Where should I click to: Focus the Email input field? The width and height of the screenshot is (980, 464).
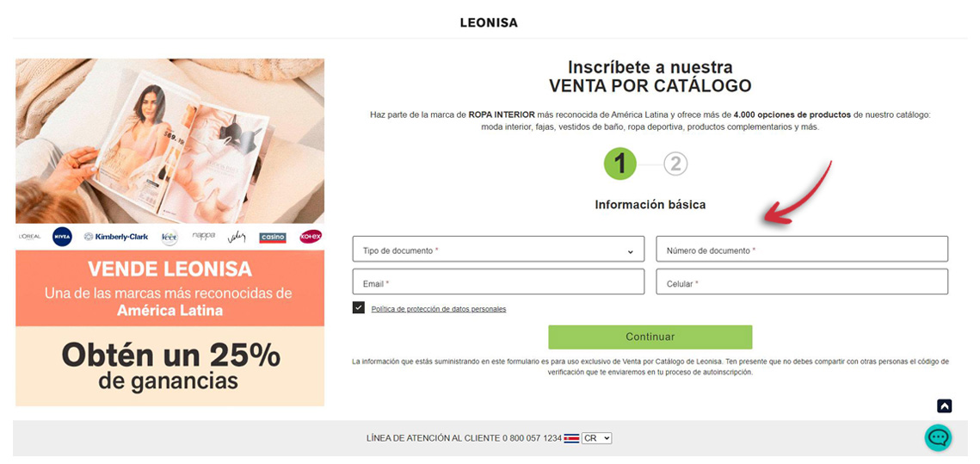[x=498, y=281]
